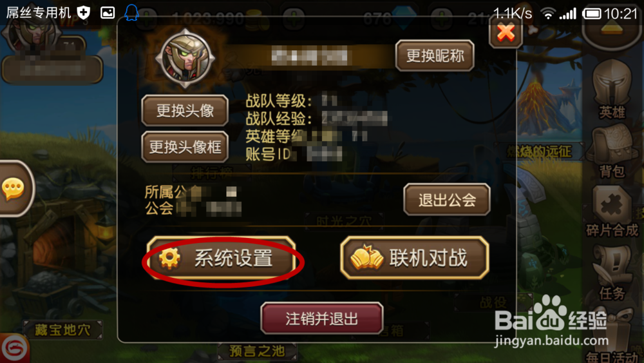This screenshot has width=644, height=363.
Task: Tap the 预言之池 label
Action: [x=257, y=351]
